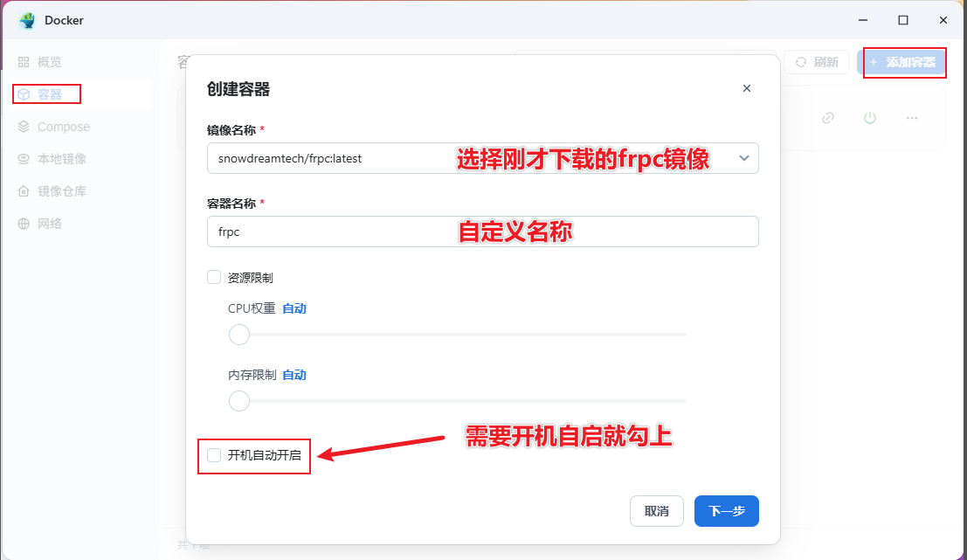Click the Docker title text
967x560 pixels.
point(64,20)
